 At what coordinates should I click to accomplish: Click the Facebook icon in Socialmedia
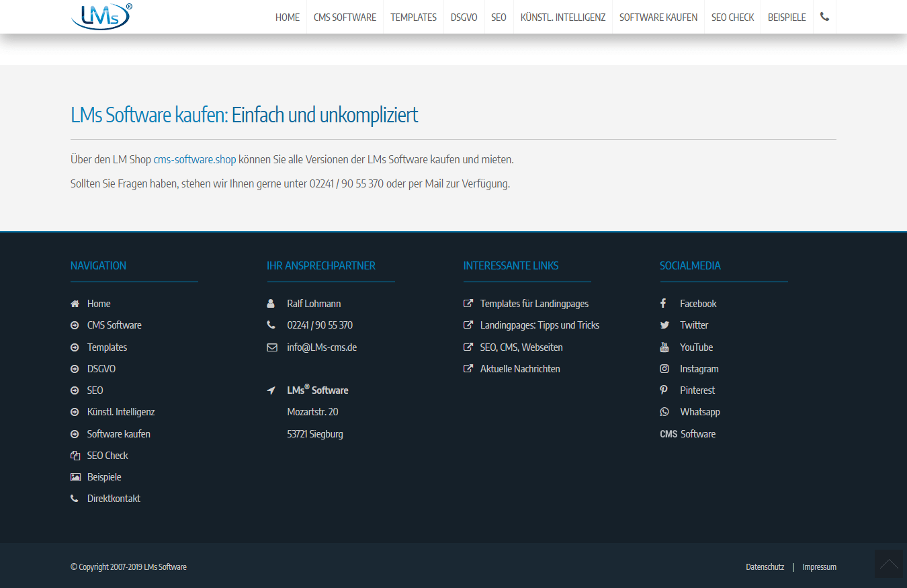tap(663, 304)
